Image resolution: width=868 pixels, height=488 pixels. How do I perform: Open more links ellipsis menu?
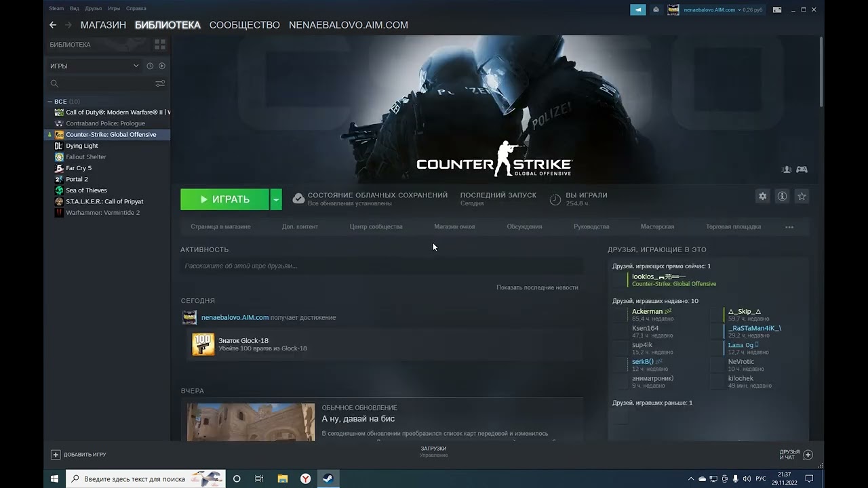click(x=789, y=227)
